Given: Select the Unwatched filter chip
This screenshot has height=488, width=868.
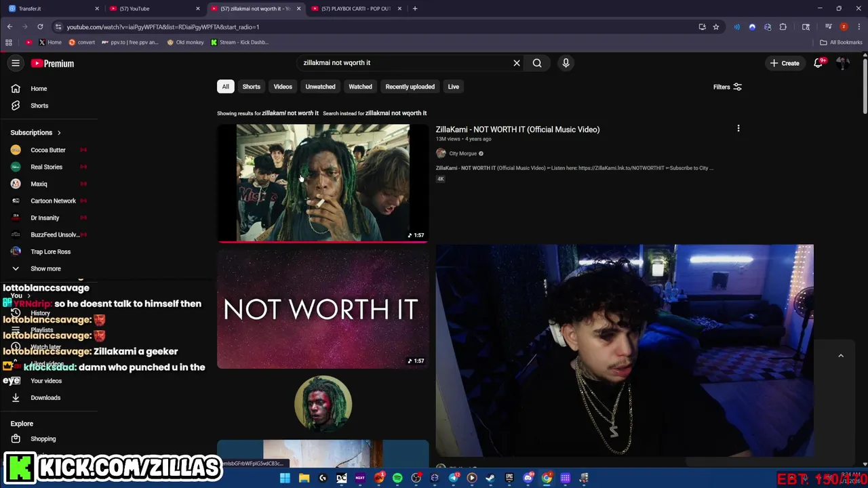Looking at the screenshot, I should [320, 87].
